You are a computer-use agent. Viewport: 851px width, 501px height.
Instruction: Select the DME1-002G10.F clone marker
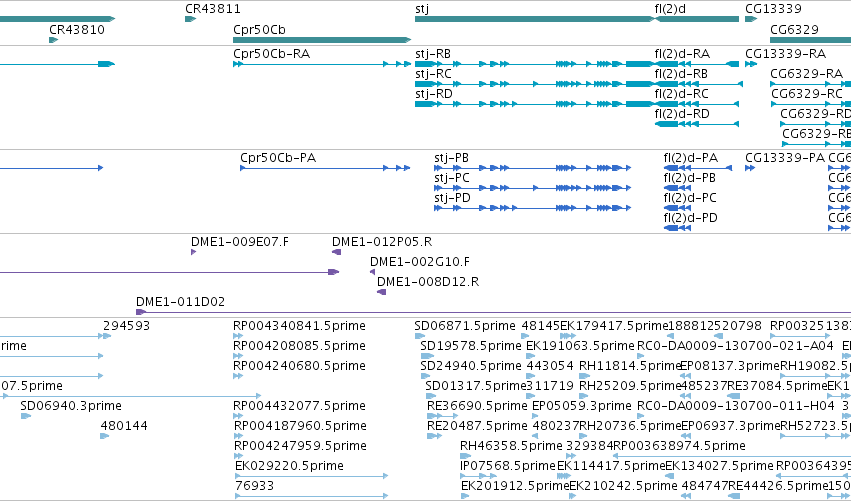point(372,272)
